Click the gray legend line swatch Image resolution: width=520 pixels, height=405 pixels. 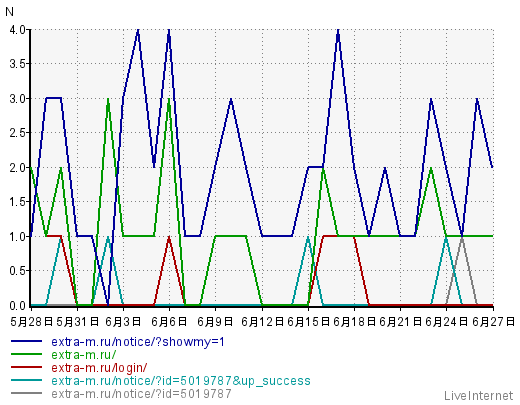[x=27, y=393]
